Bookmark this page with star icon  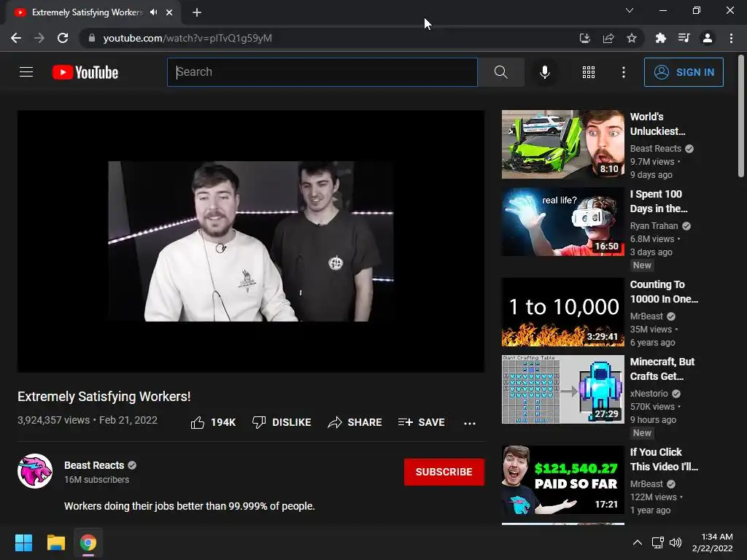pos(632,38)
